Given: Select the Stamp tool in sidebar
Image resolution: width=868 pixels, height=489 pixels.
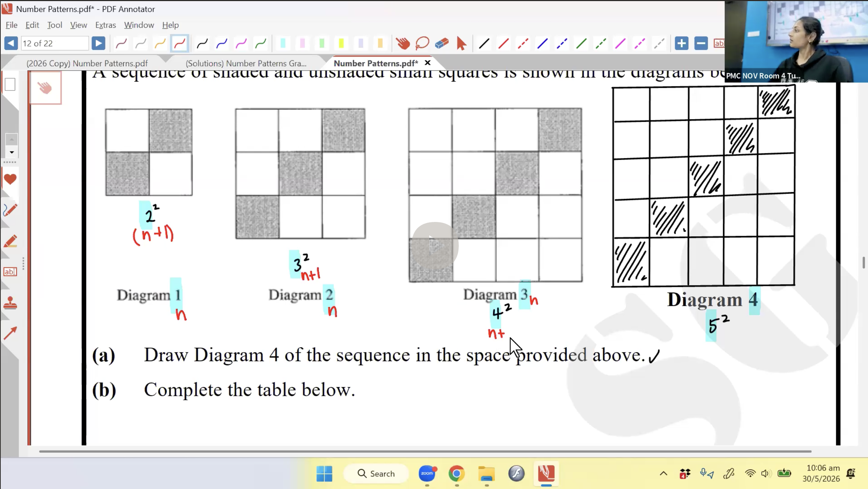Looking at the screenshot, I should pos(10,303).
